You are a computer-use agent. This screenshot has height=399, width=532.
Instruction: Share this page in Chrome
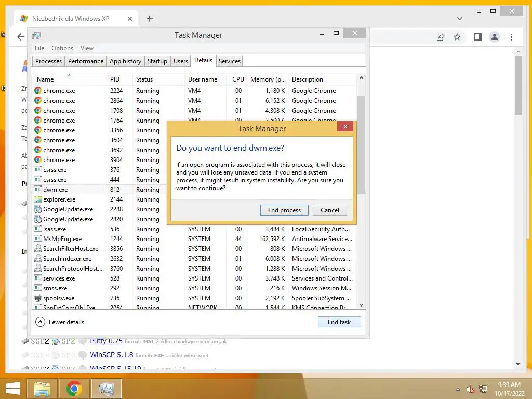coord(441,37)
